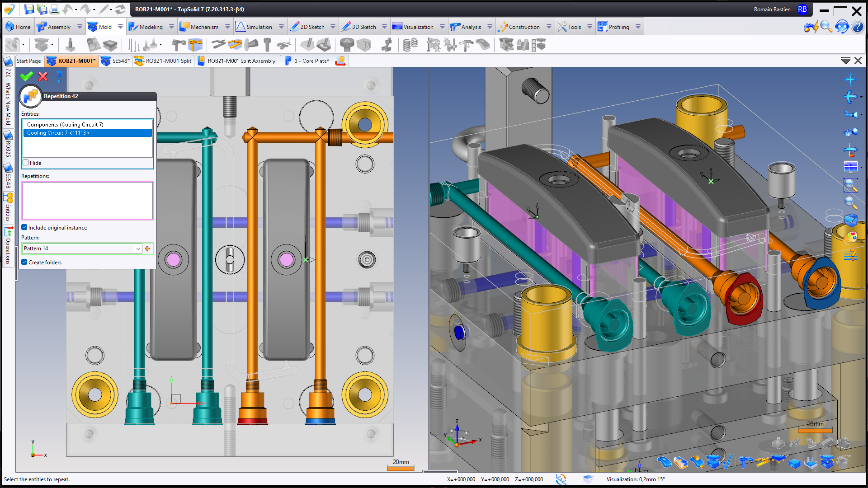Click inside the Repetitions field

[87, 201]
